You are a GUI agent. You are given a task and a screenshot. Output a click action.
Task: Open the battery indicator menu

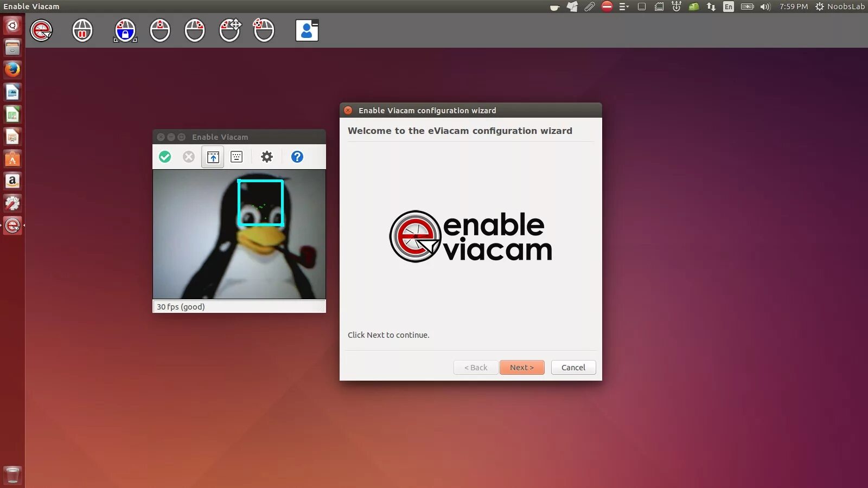(x=747, y=7)
